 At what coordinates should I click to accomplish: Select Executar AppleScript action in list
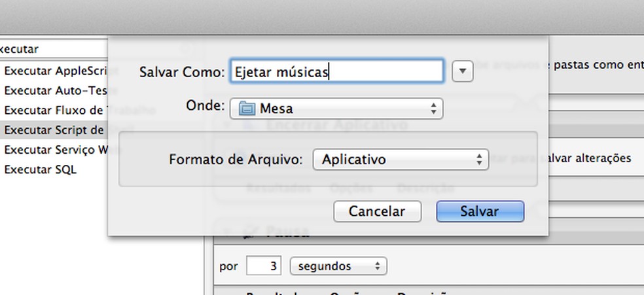[x=54, y=71]
